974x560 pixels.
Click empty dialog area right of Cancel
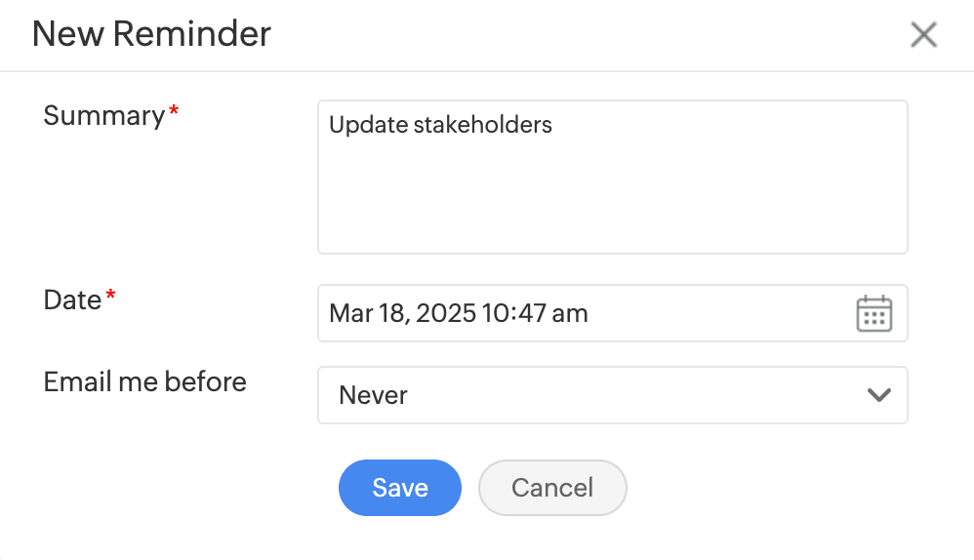pyautogui.click(x=781, y=488)
